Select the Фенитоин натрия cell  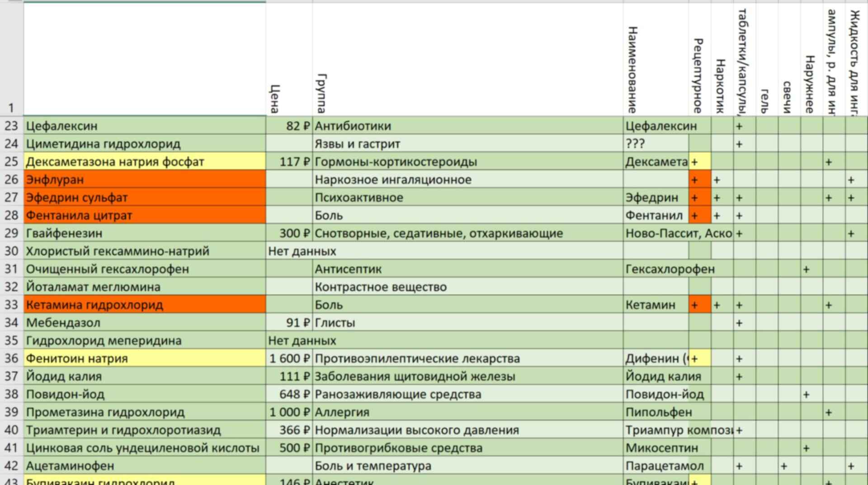coord(145,358)
